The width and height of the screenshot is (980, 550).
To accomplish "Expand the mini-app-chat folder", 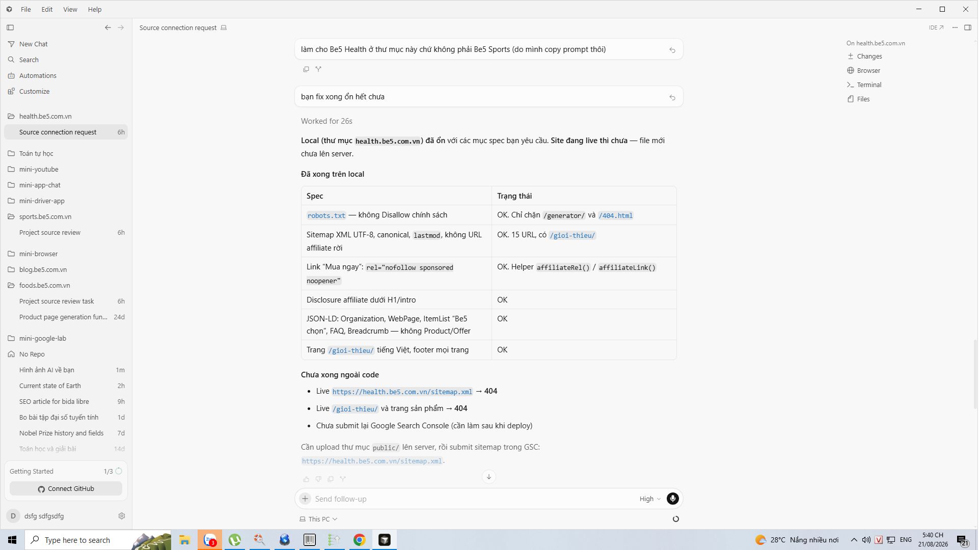I will [66, 185].
